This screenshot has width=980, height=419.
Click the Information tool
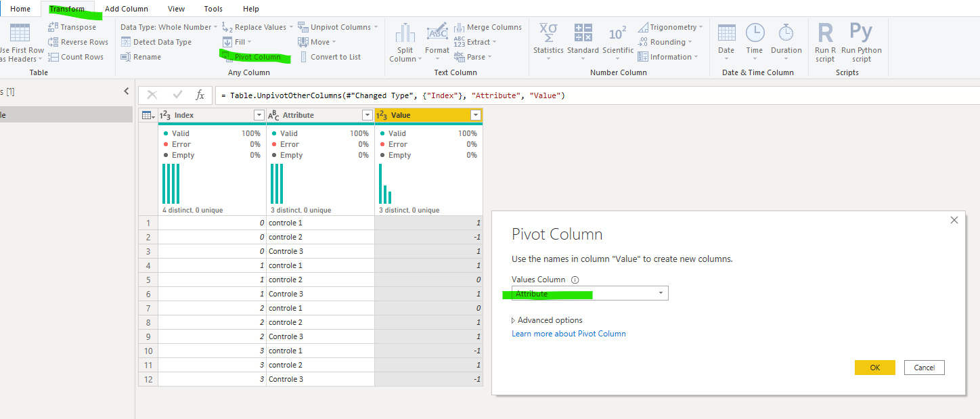pos(668,57)
